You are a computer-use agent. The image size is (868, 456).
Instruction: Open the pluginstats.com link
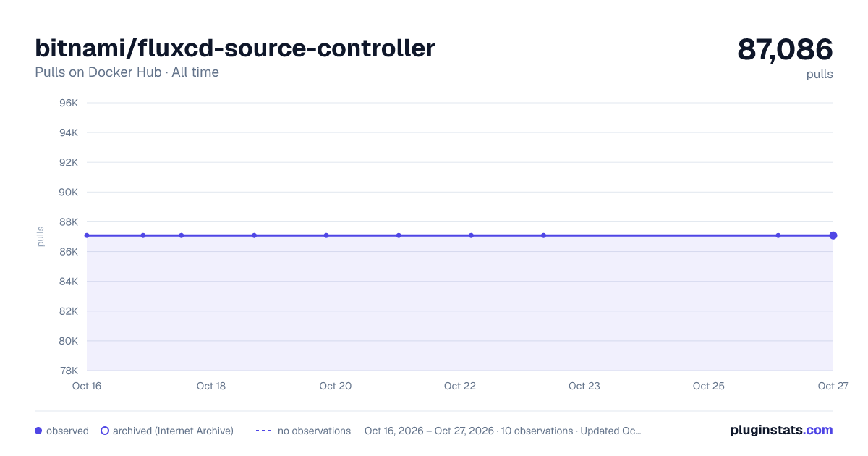point(782,430)
